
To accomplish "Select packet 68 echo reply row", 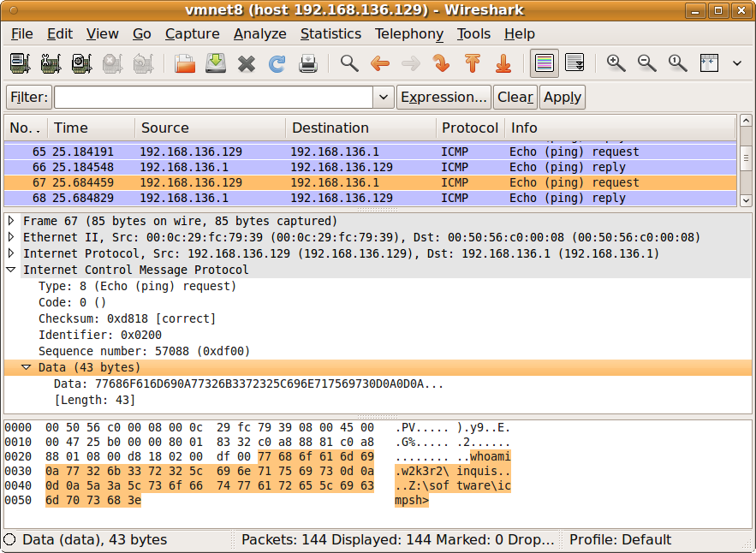I will tap(370, 198).
